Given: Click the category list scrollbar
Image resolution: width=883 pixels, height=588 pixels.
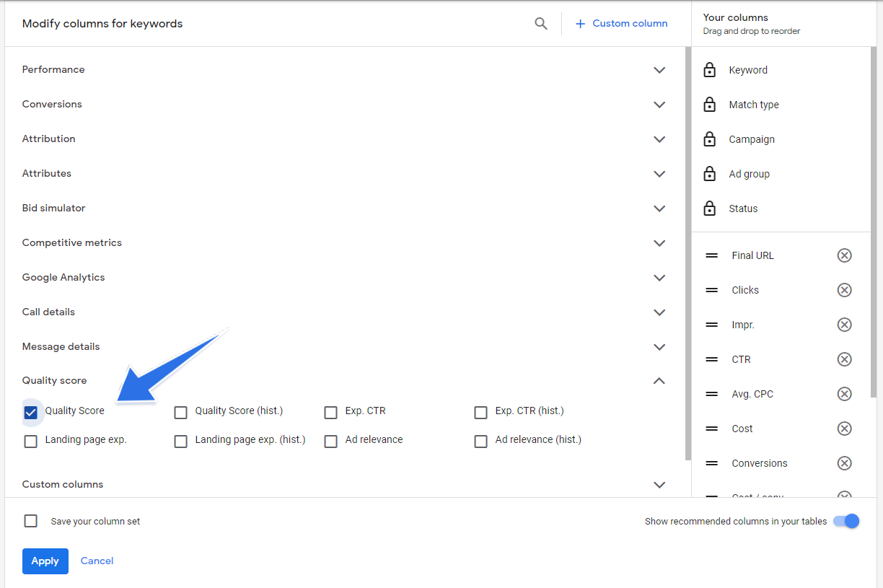Looking at the screenshot, I should tap(688, 253).
